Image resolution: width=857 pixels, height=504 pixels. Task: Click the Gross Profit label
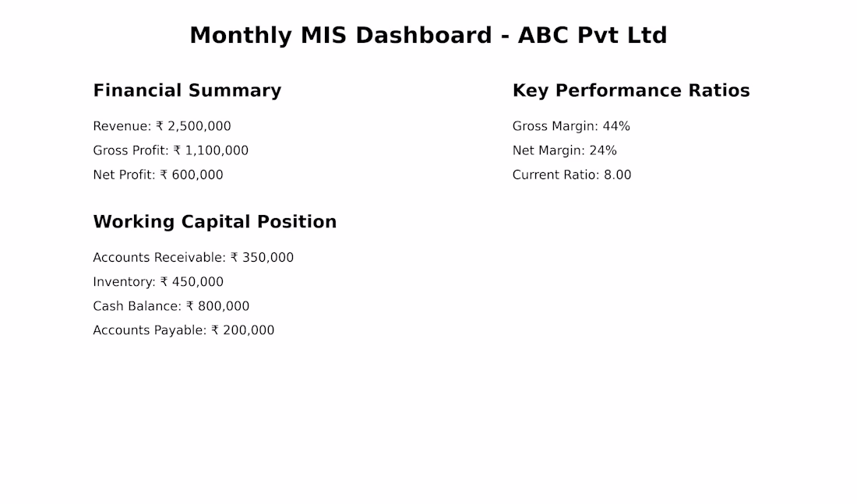point(129,150)
